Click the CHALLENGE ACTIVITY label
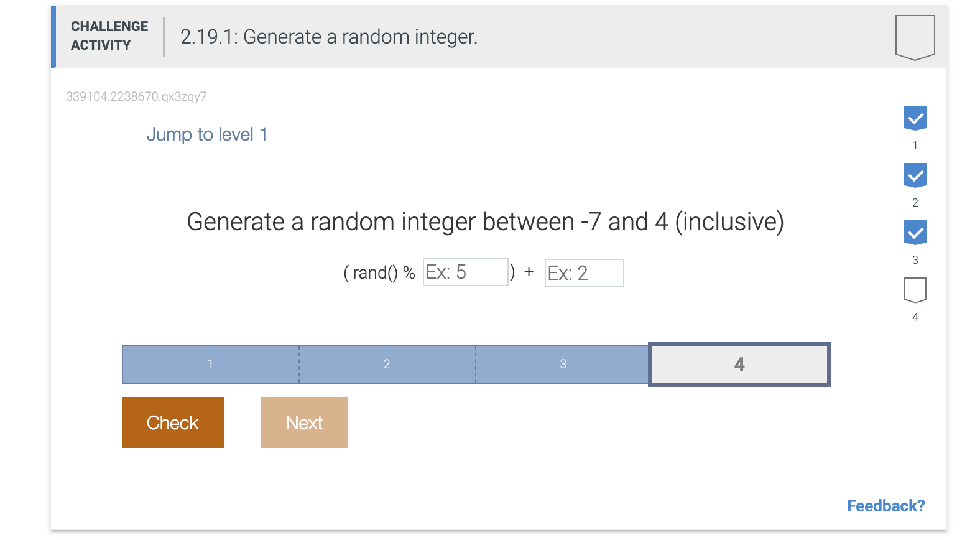The image size is (980, 540). point(109,36)
